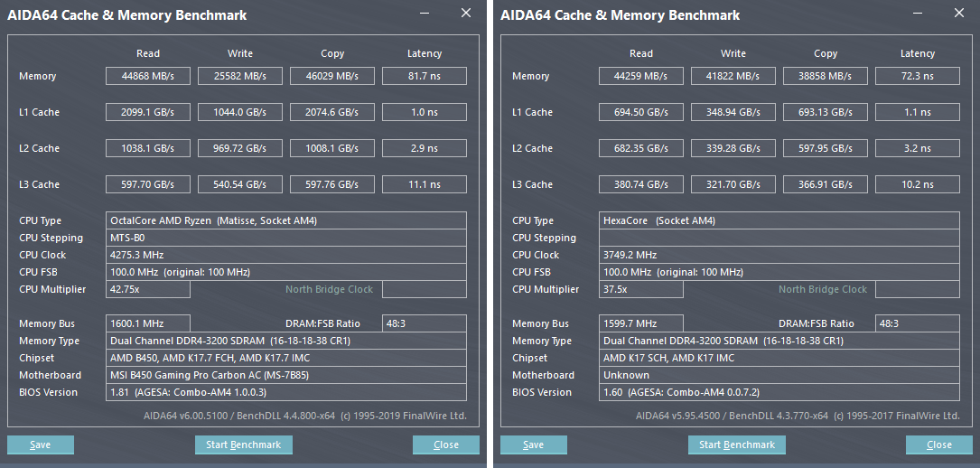
Task: Select L1 Cache Read 694.50 GB/s
Action: pyautogui.click(x=641, y=112)
